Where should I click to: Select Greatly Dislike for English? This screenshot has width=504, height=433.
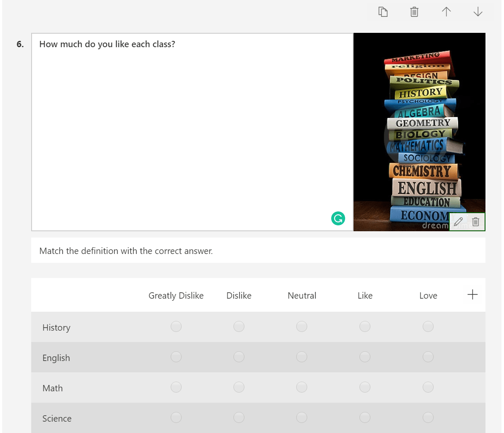(x=176, y=356)
